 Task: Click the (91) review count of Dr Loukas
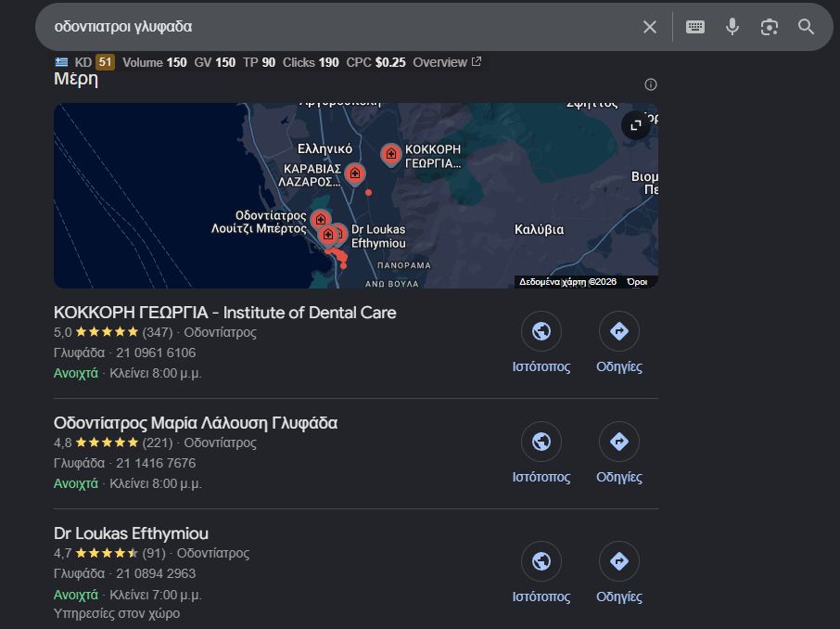click(154, 554)
